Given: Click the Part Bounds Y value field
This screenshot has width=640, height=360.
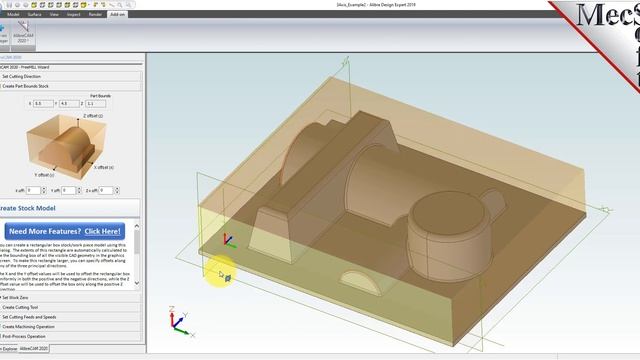Looking at the screenshot, I should (69, 104).
